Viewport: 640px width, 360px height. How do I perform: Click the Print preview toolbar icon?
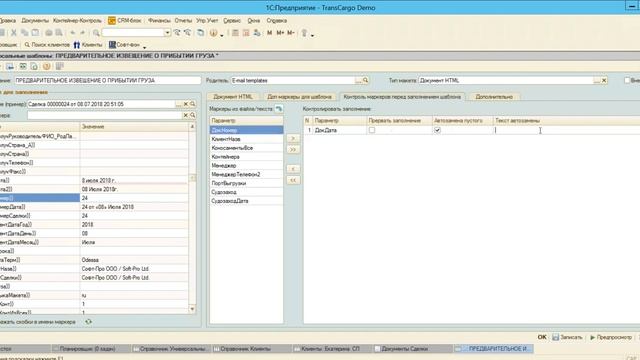point(59,33)
